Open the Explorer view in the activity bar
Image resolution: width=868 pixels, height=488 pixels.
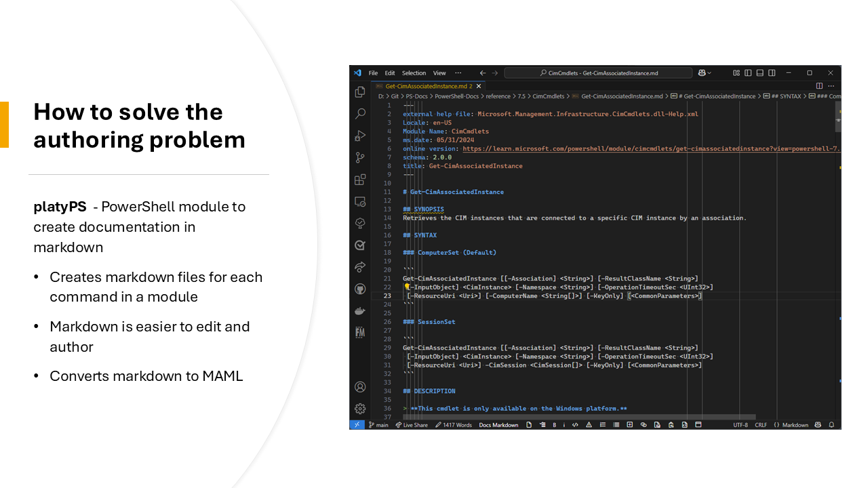pos(359,91)
